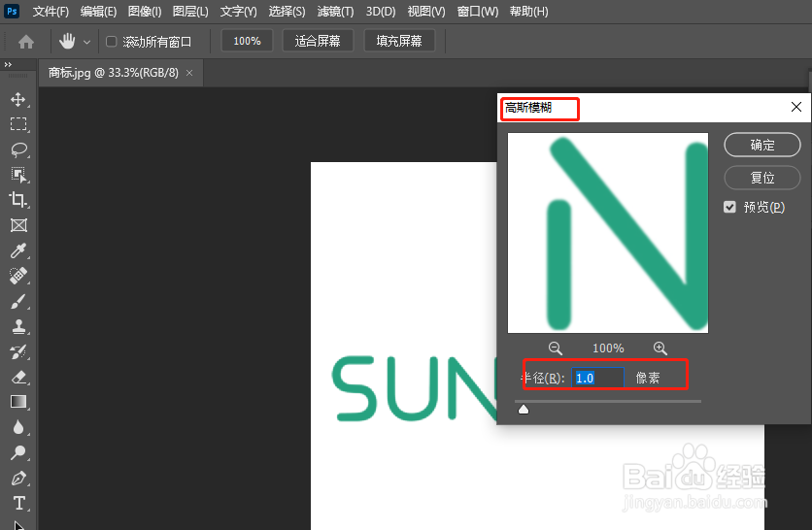Click the 半径(R) radius input field

click(597, 378)
